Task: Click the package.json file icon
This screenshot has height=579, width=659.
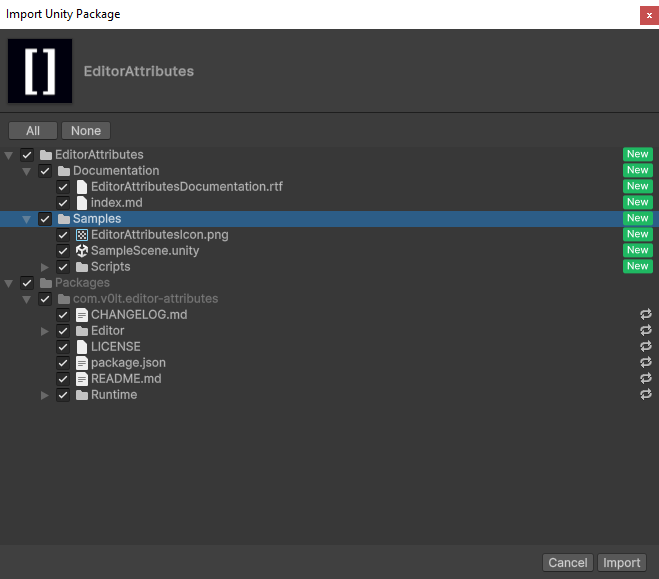Action: [82, 363]
